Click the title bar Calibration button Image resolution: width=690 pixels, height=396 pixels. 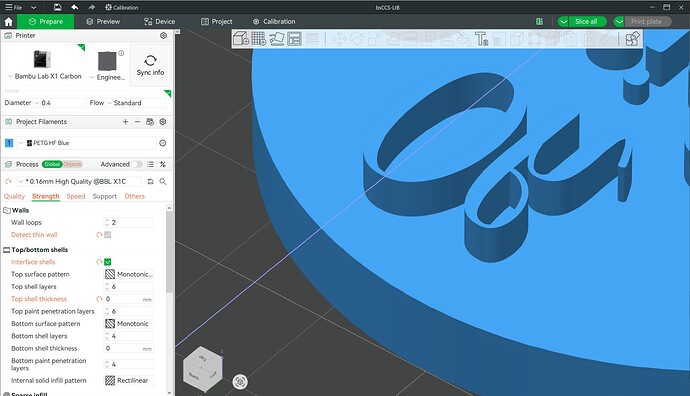coord(121,7)
